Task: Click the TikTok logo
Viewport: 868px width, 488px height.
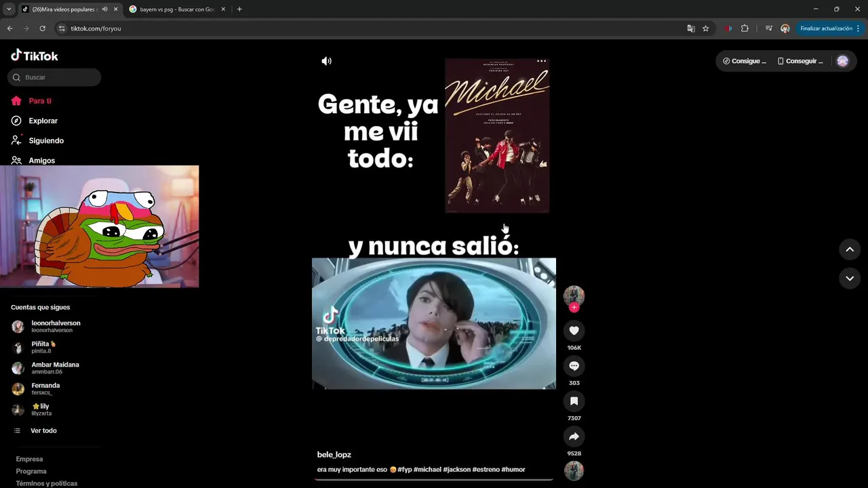Action: (x=35, y=56)
